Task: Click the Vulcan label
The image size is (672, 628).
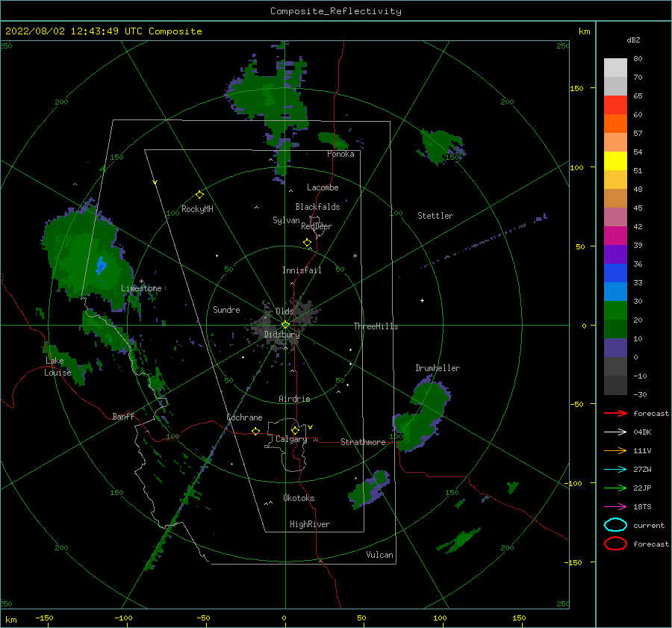Action: (379, 555)
